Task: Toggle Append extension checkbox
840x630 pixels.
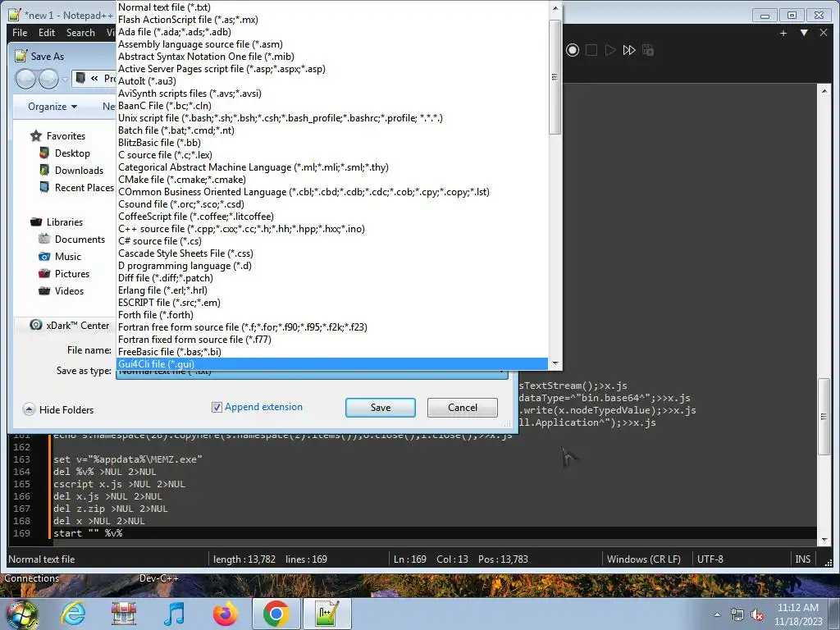Action: [217, 407]
